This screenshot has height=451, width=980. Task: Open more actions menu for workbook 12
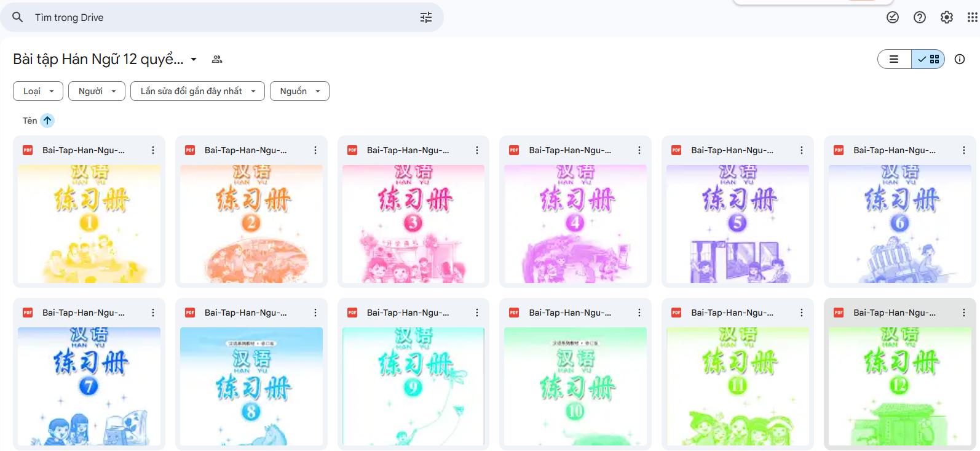coord(963,313)
